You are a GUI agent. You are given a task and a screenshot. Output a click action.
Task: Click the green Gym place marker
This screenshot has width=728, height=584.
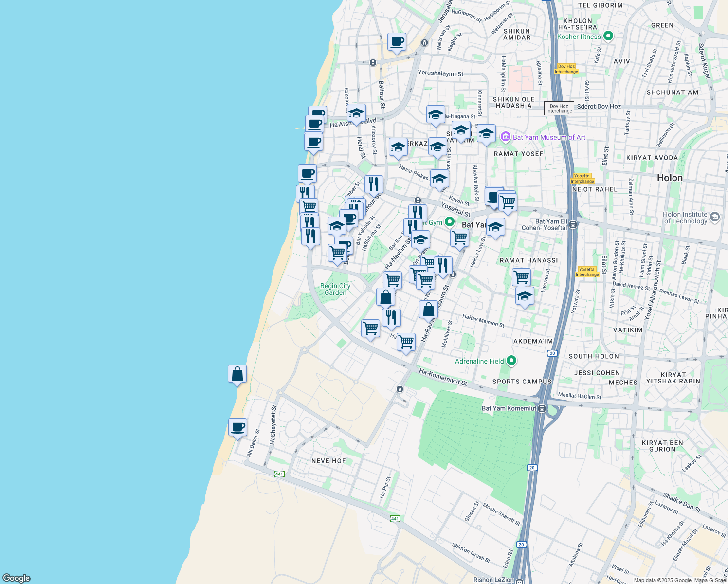click(x=449, y=222)
